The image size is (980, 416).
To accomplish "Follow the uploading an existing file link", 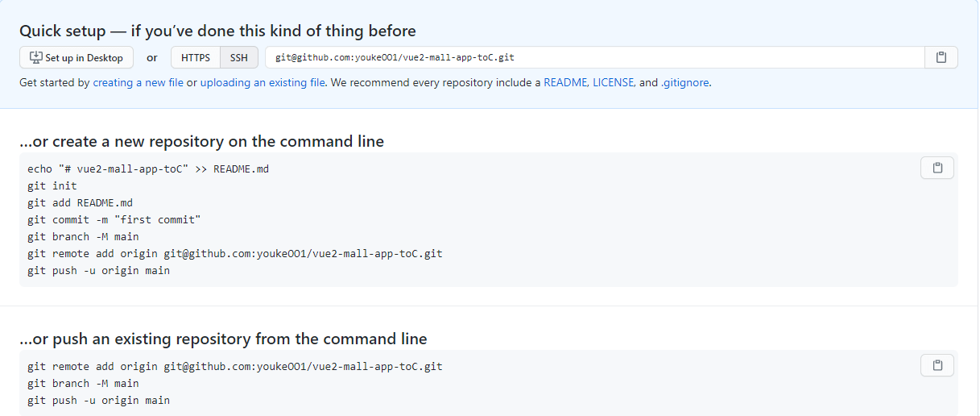I will coord(263,82).
